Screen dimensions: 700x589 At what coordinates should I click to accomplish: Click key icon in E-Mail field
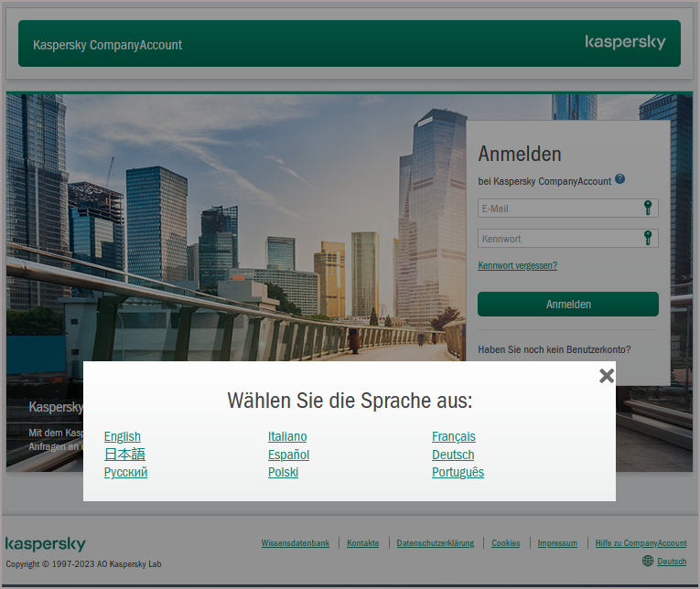tap(648, 208)
